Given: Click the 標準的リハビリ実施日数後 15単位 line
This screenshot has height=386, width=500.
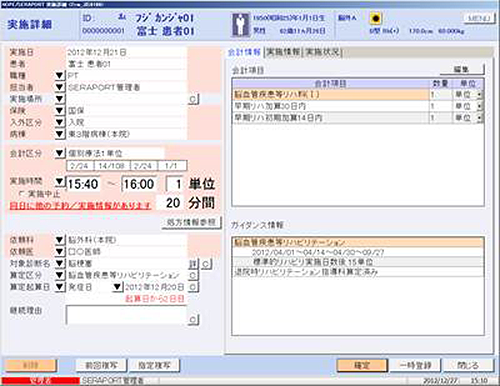Looking at the screenshot, I should [x=358, y=262].
